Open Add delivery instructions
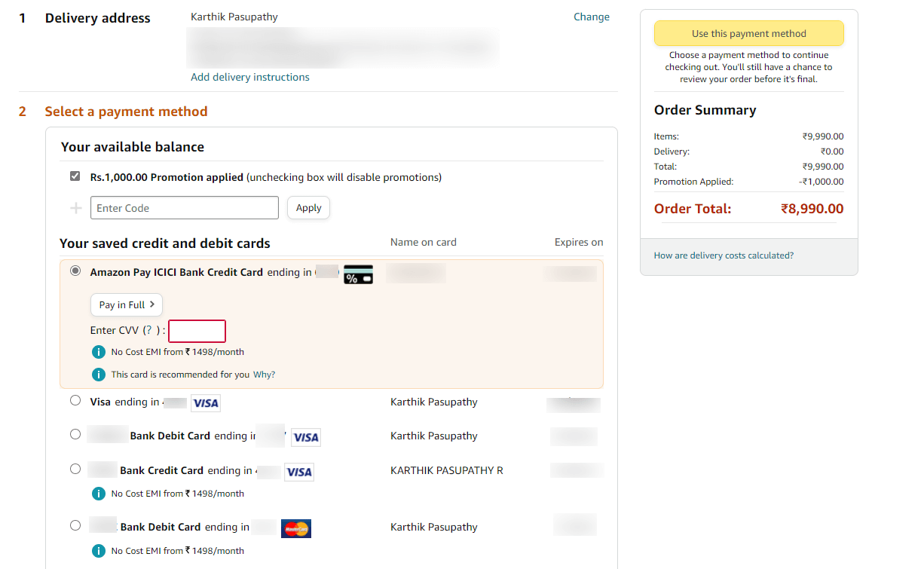 249,77
